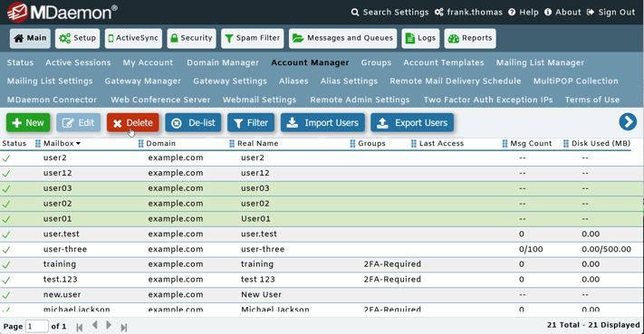
Task: Create a New account
Action: click(x=28, y=123)
